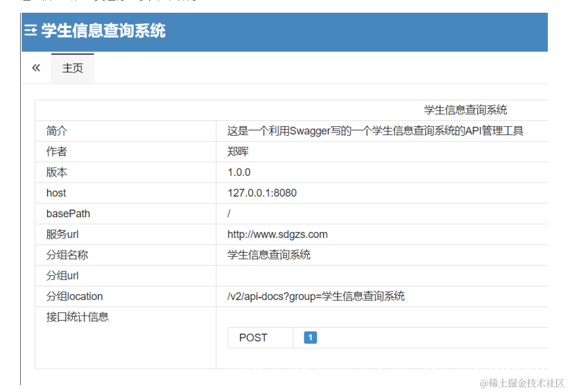Click the double-chevron tab scroll left arrow
Screen dimensions: 568x392
[36, 68]
